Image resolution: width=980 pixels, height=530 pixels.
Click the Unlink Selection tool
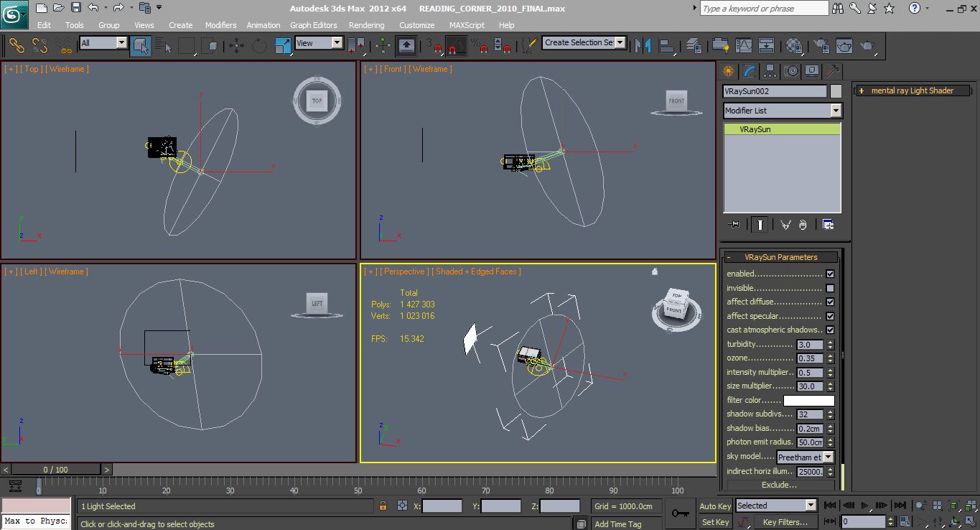[x=40, y=46]
